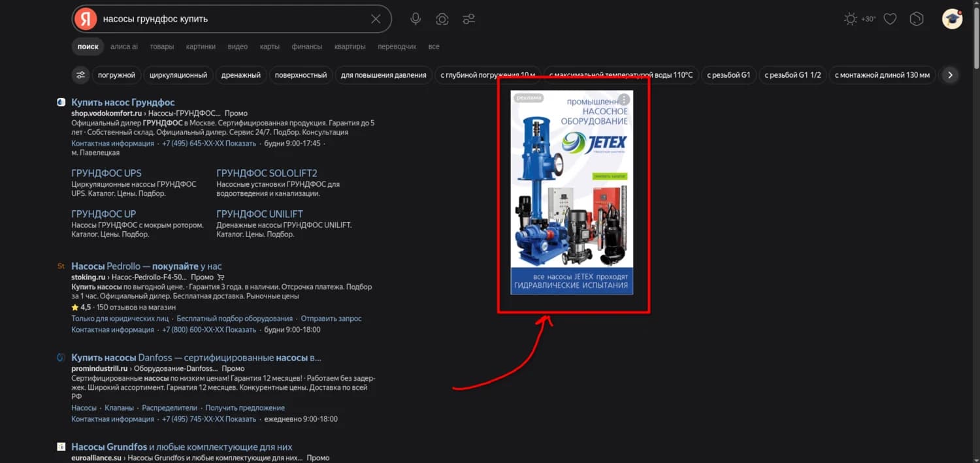Switch to квартиры tab
The image size is (980, 463).
350,46
